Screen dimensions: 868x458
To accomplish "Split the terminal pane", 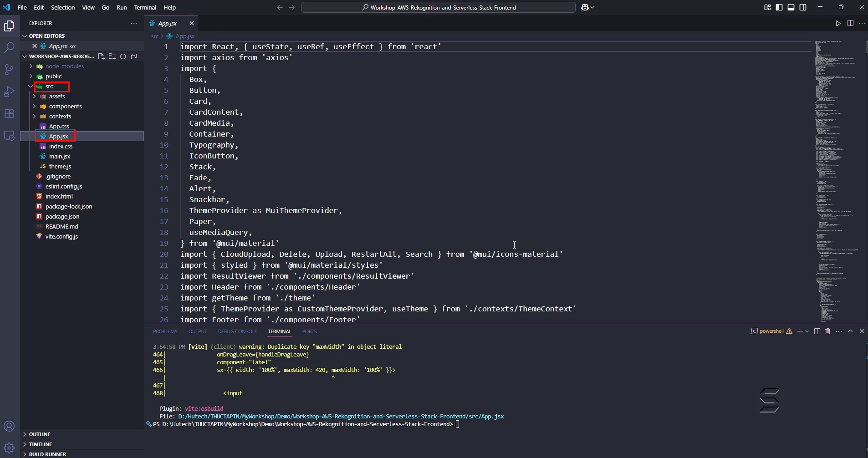I will 817,331.
